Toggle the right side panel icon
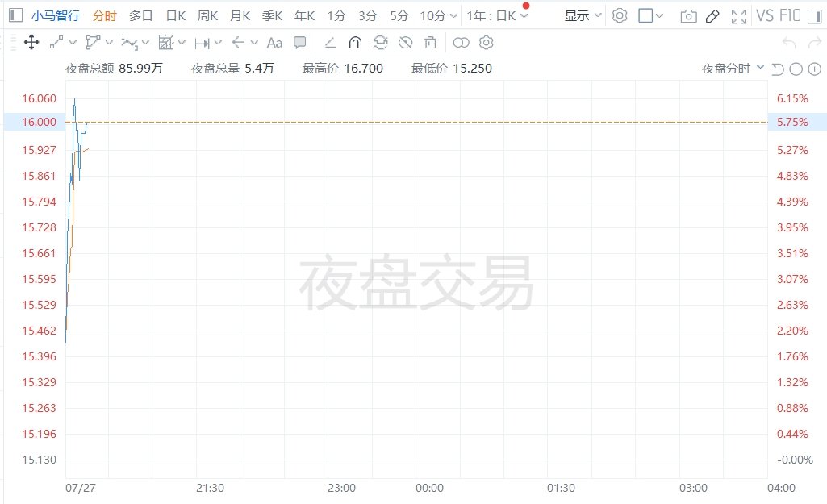Viewport: 827px width, 504px height. coord(815,16)
